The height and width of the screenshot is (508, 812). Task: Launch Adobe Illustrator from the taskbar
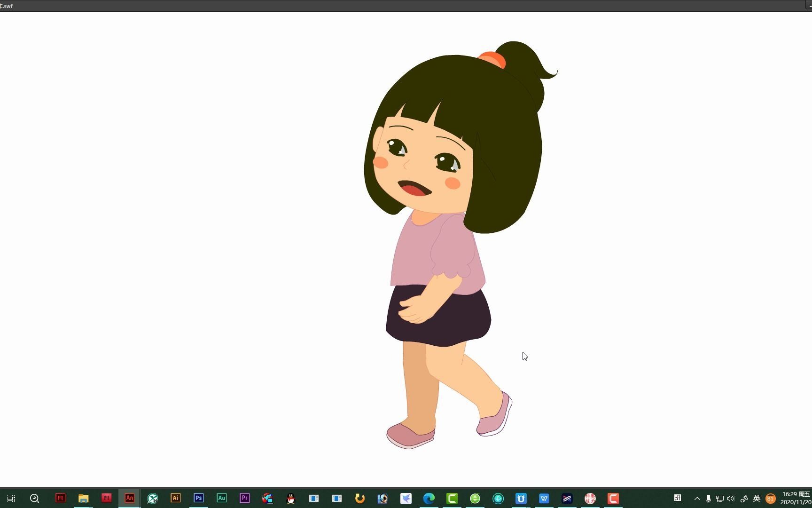pos(175,498)
